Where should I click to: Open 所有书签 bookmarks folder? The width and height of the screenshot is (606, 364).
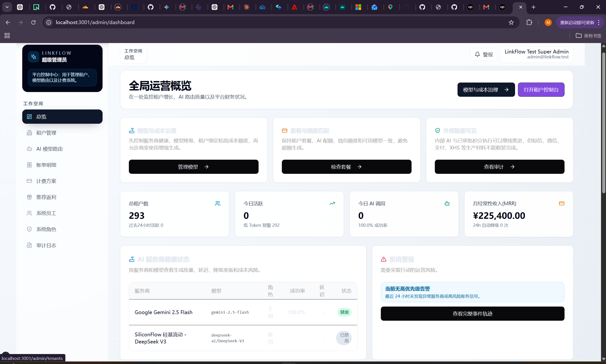click(x=588, y=35)
